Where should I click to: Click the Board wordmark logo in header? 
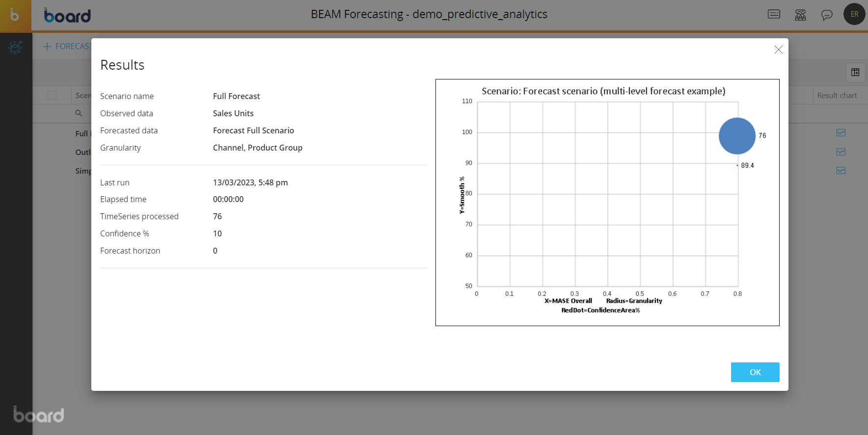(x=67, y=15)
